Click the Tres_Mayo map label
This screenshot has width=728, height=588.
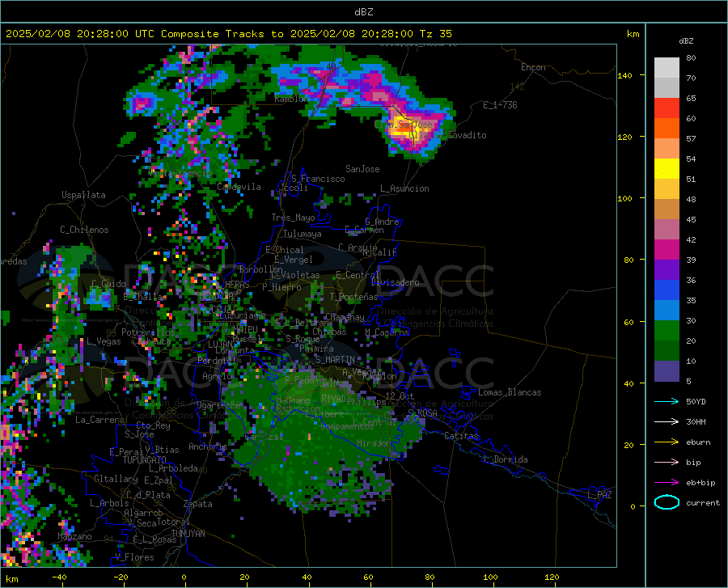click(x=293, y=218)
